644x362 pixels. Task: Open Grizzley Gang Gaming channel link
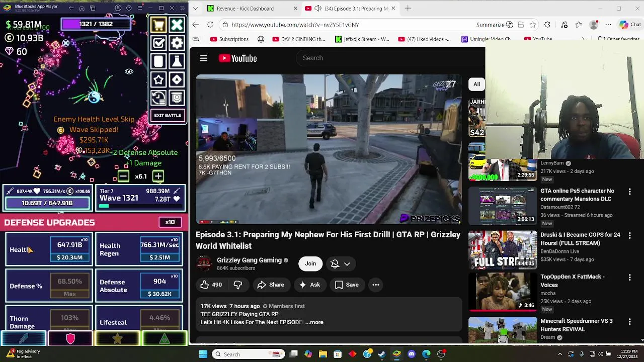coord(249,260)
